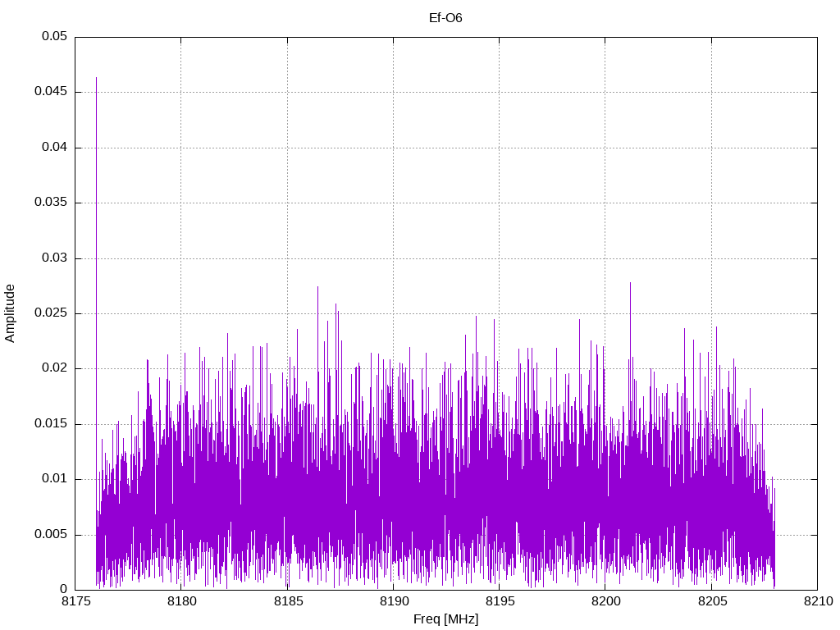This screenshot has width=840, height=630.
Task: Click the 0.01 y-axis tick label
Action: [x=54, y=479]
